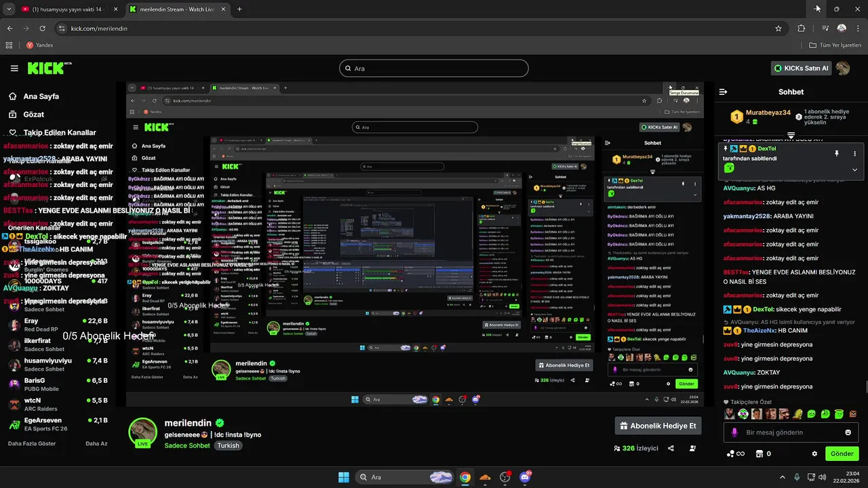Collapse the gift leaderboard arrow handle
This screenshot has width=868, height=488.
click(791, 136)
